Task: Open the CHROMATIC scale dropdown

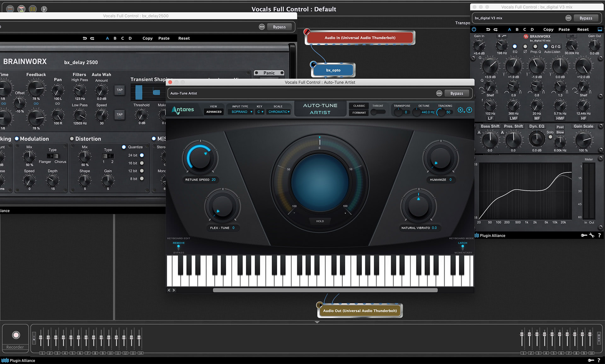Action: pyautogui.click(x=279, y=112)
